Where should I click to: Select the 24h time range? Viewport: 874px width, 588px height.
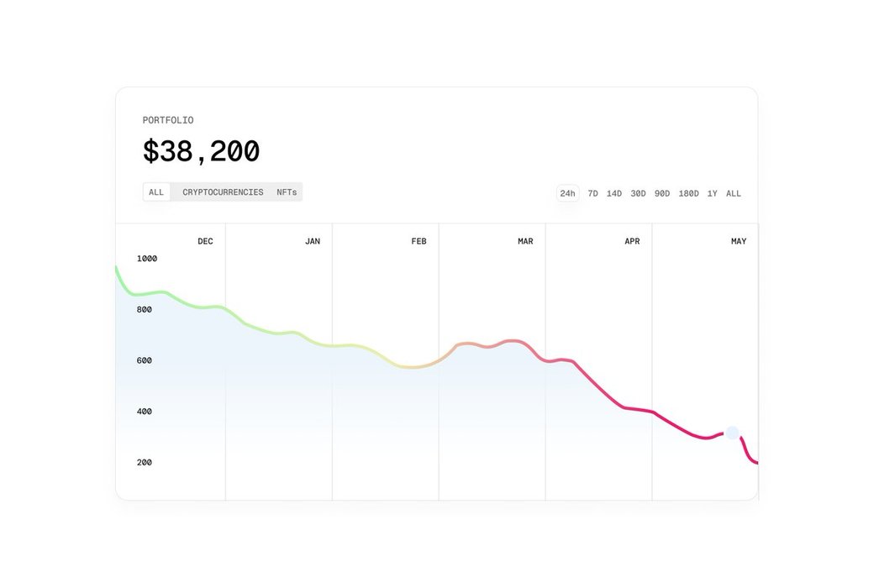pos(568,194)
